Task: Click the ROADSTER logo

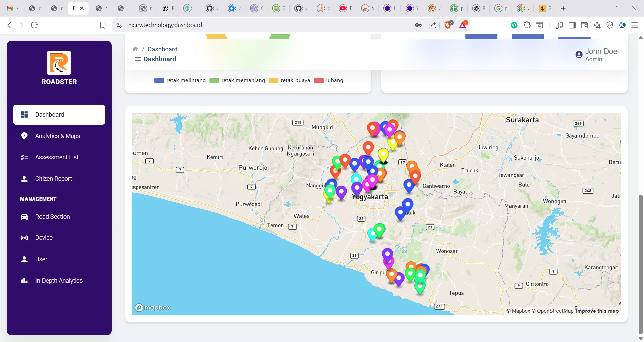Action: point(59,63)
